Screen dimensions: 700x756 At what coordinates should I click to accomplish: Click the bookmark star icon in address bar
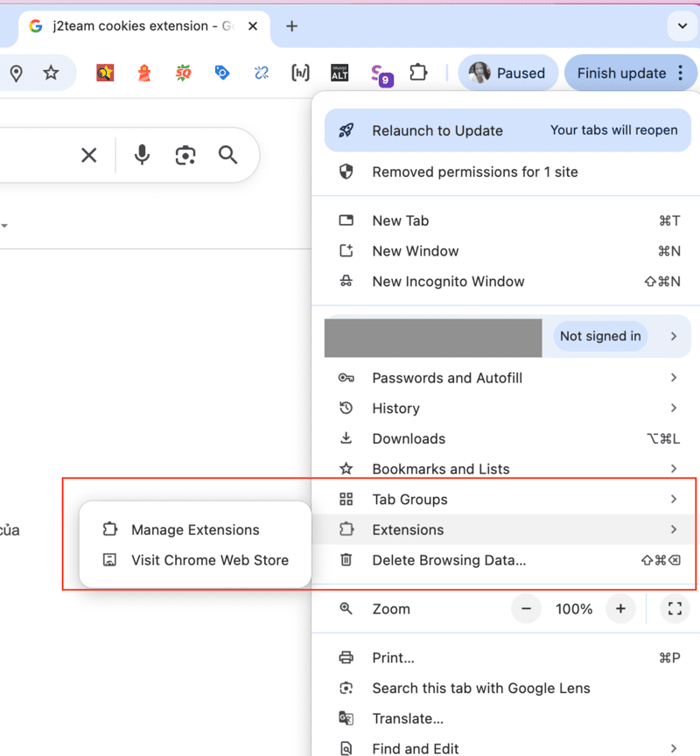click(51, 73)
